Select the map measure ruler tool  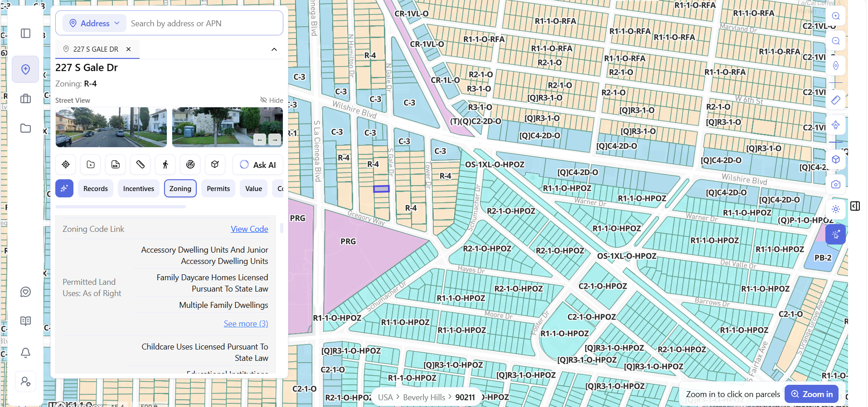coord(836,100)
